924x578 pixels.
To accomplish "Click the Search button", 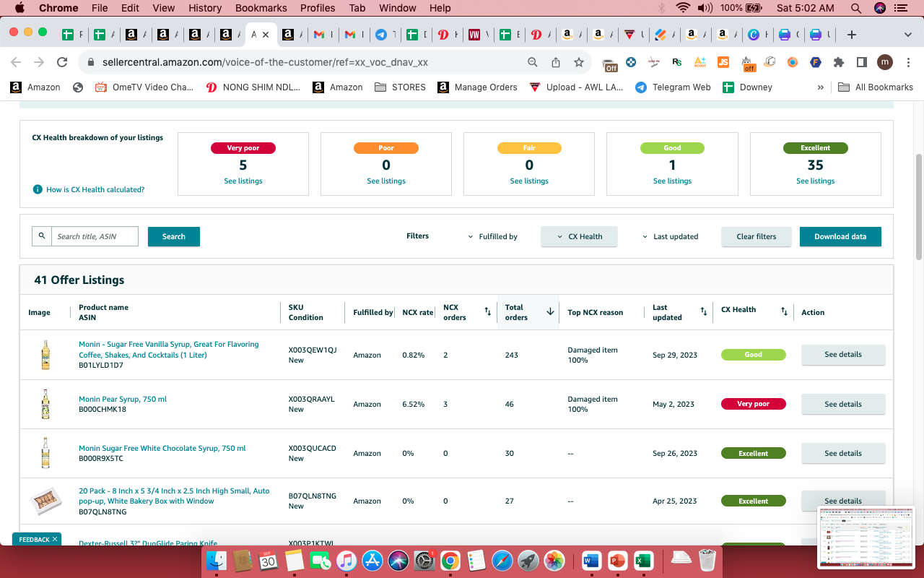I will click(x=174, y=236).
